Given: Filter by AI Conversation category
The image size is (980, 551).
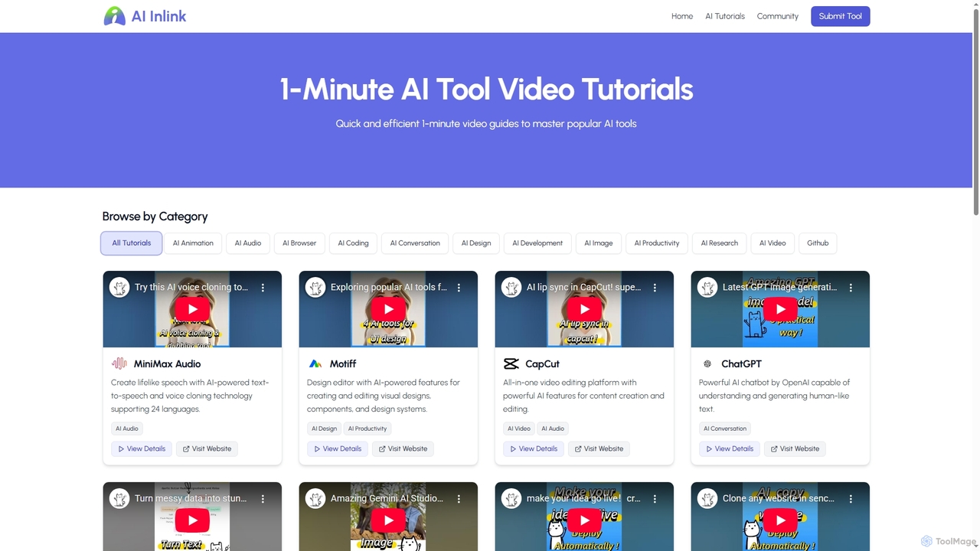Looking at the screenshot, I should click(415, 243).
